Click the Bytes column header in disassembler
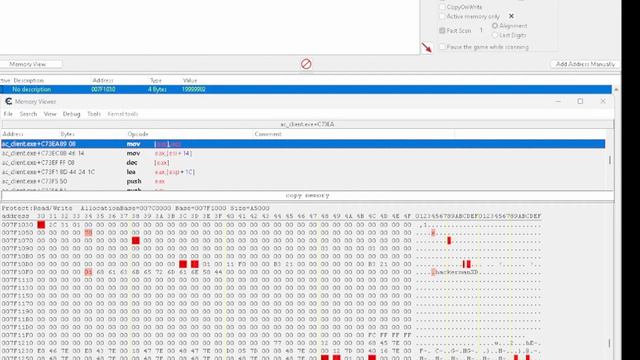Viewport: 640px width, 360px height. [67, 134]
